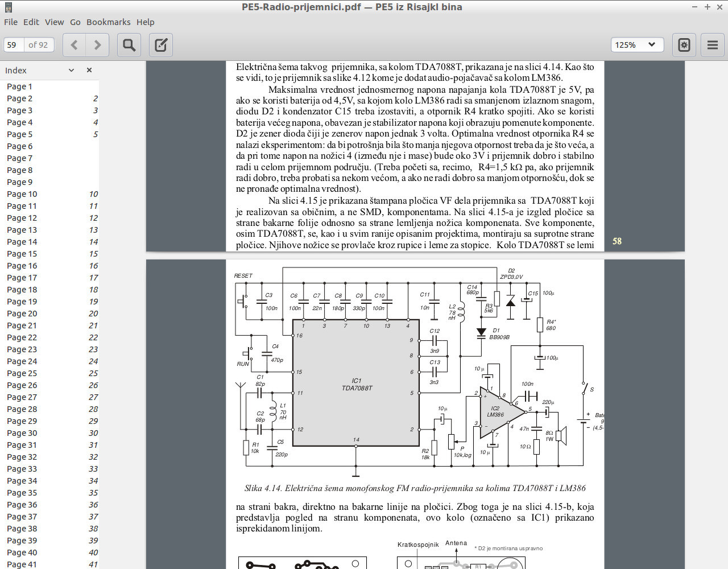The height and width of the screenshot is (569, 728).
Task: Maximize the window using the plus button
Action: pos(707,7)
